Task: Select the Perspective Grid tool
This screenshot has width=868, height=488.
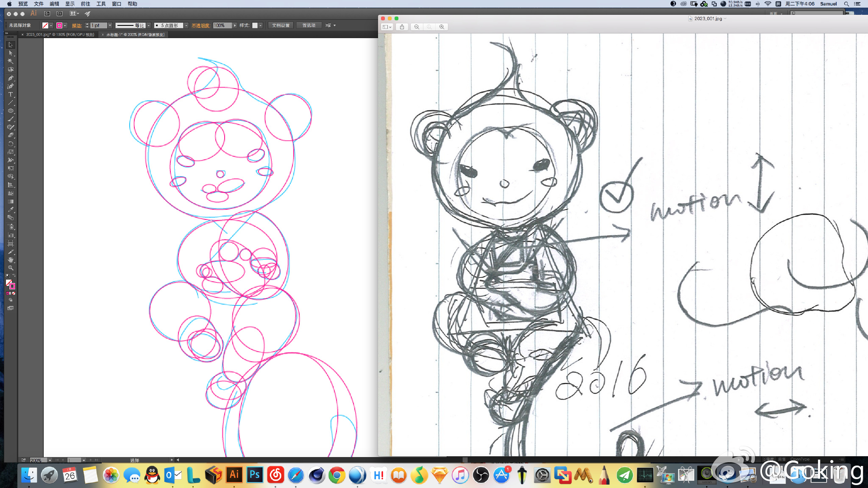Action: point(11,185)
